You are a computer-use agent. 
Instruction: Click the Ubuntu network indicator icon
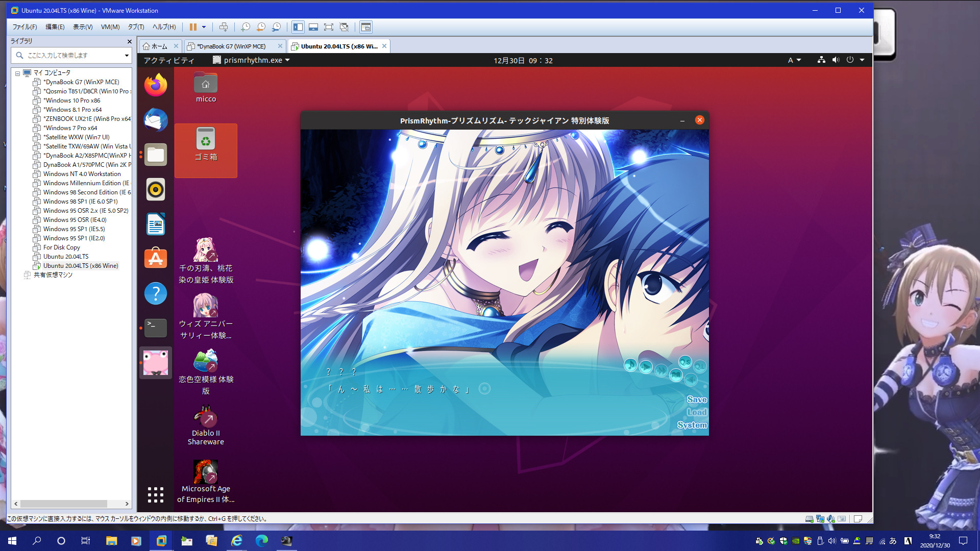pyautogui.click(x=821, y=60)
